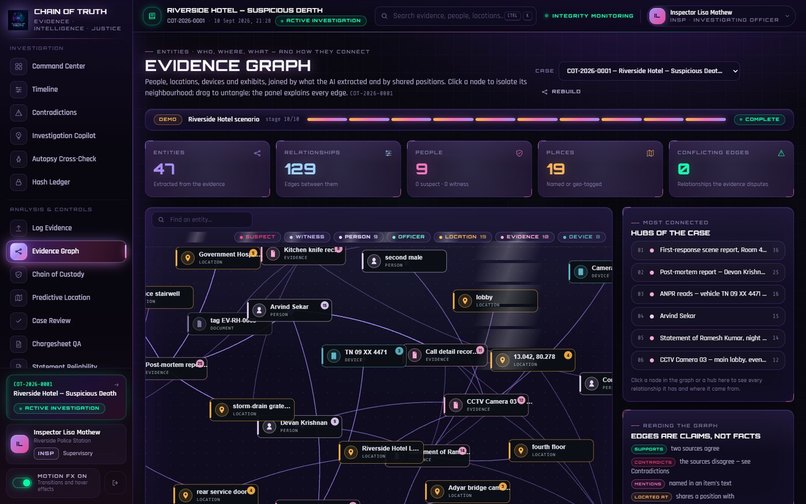Select the Devan Krishnan person node
The image size is (806, 504).
pos(299,426)
